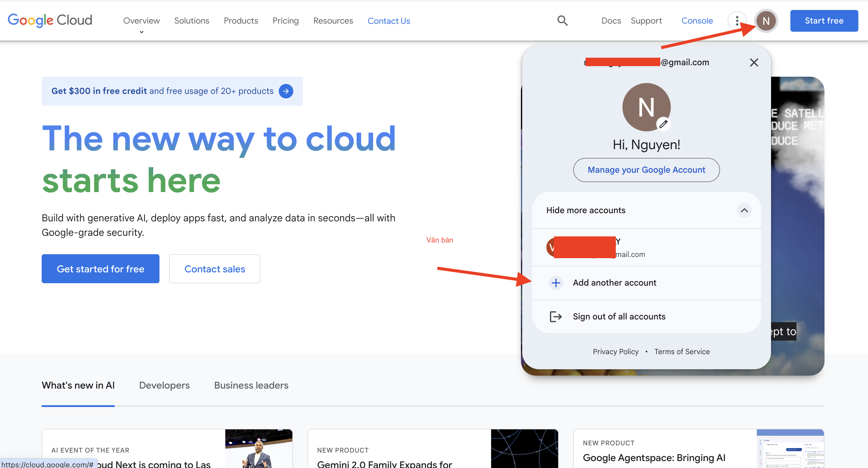Open the Resources menu

point(333,21)
